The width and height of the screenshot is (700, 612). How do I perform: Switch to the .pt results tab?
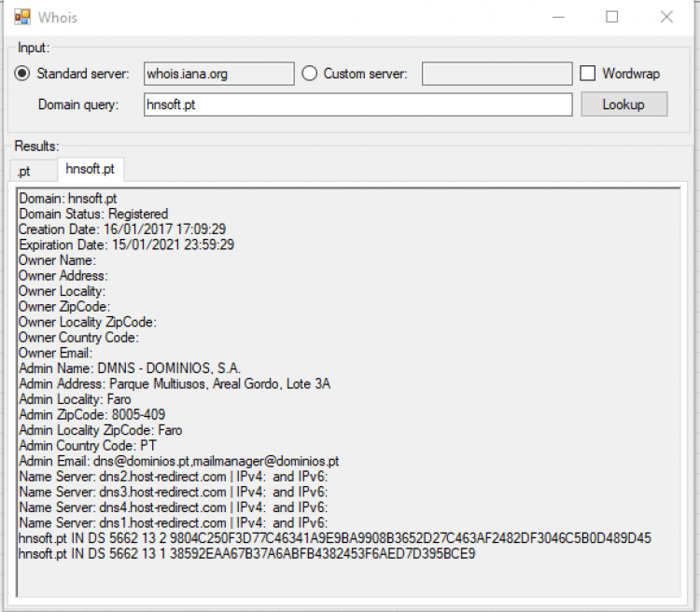click(24, 171)
